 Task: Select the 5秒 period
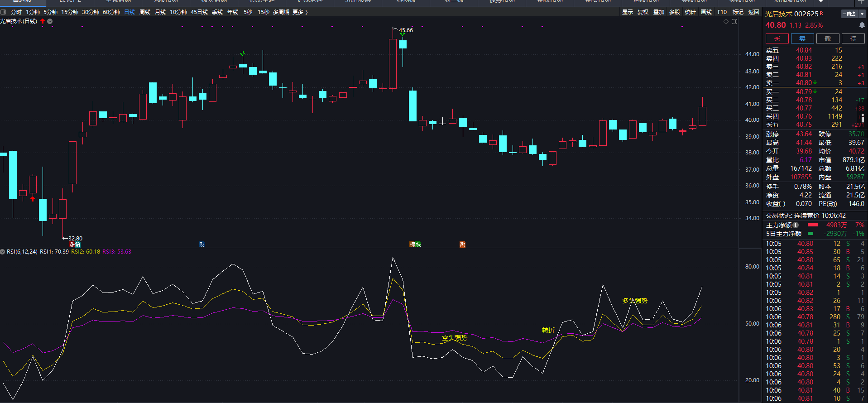(x=248, y=12)
